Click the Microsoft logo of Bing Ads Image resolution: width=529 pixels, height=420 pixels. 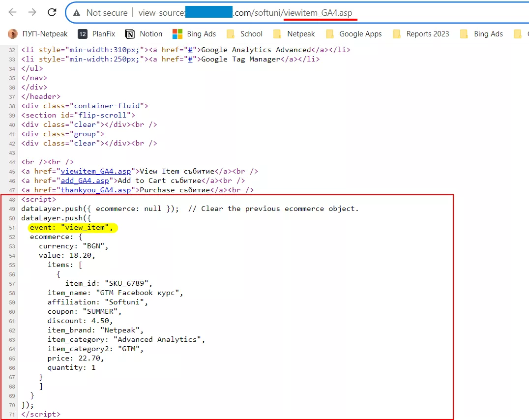[x=177, y=34]
